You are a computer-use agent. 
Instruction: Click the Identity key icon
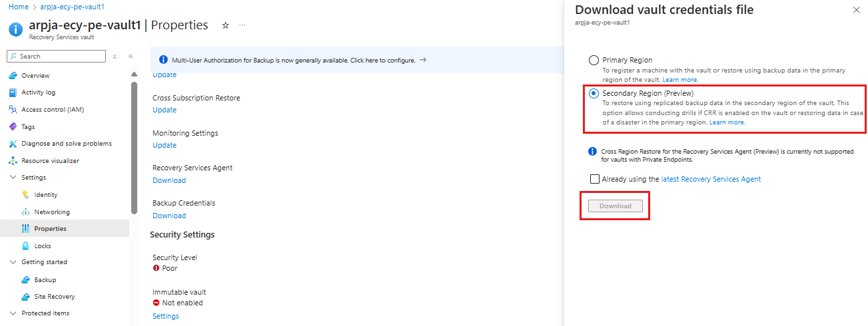tap(26, 195)
